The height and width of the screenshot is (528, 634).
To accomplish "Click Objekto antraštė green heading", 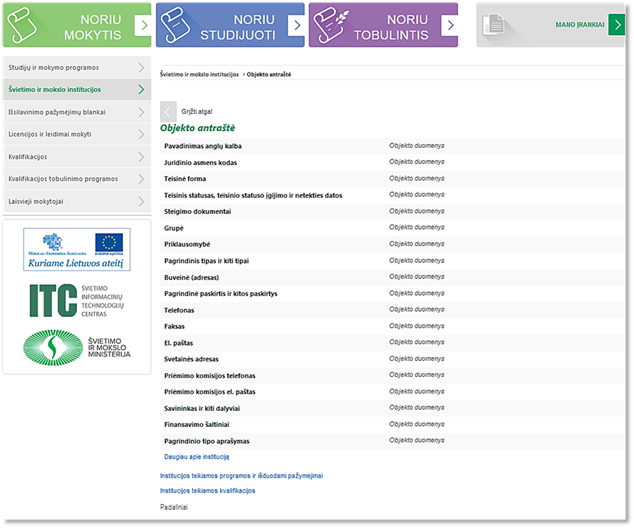I will [x=197, y=128].
